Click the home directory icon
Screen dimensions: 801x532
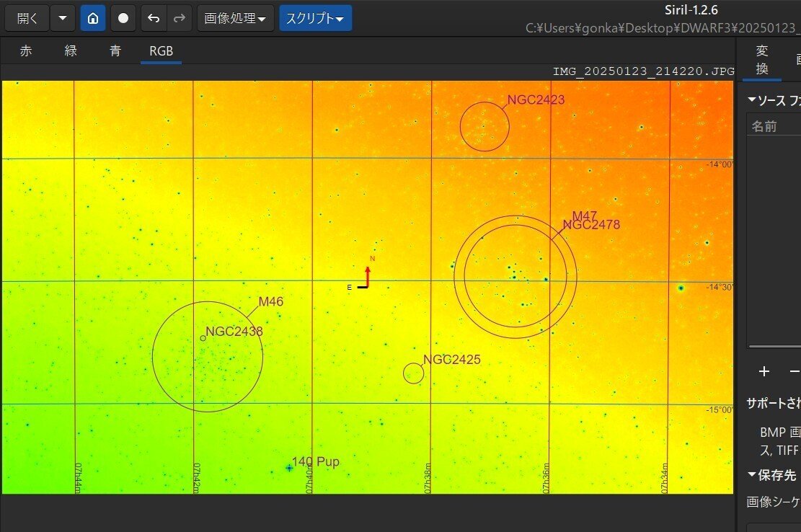(x=93, y=18)
